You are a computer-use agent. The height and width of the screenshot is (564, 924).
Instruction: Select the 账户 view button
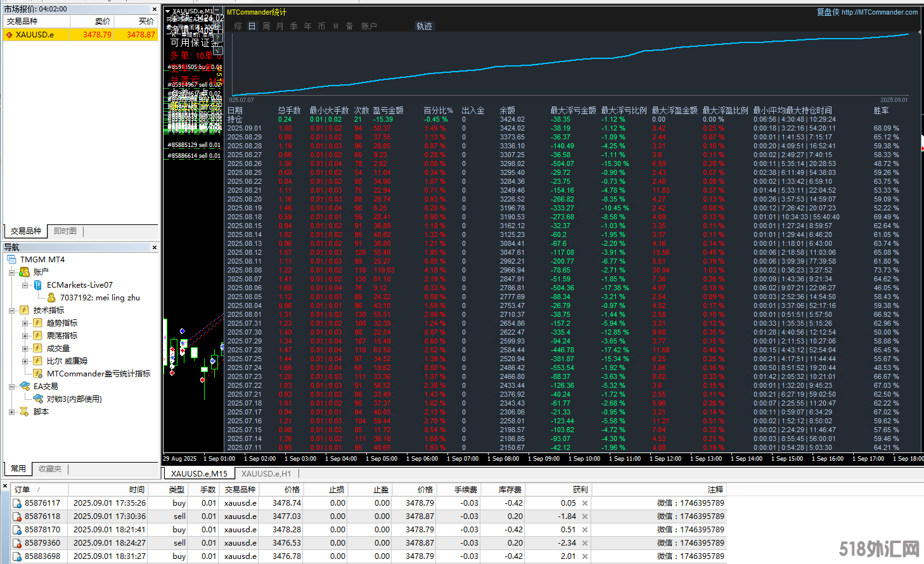click(369, 26)
